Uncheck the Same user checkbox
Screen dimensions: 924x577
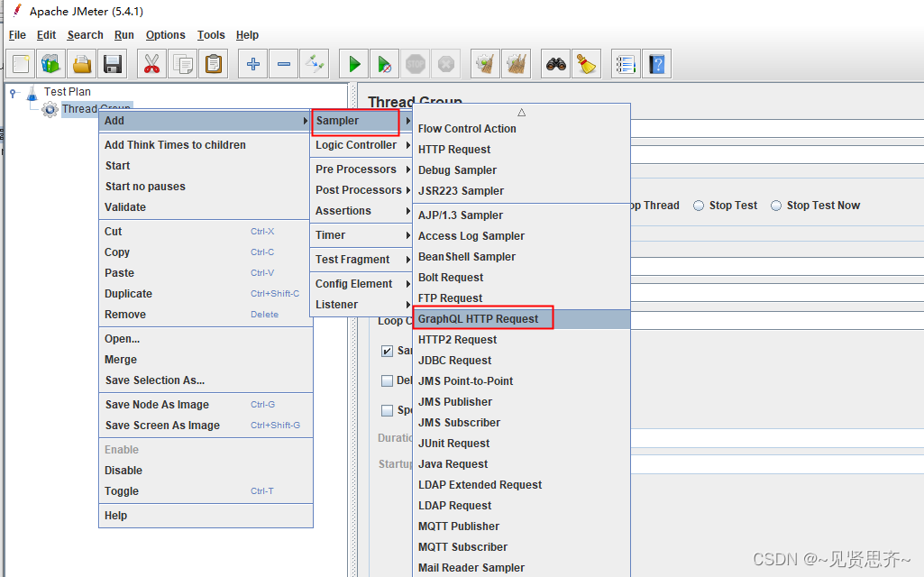pos(387,352)
